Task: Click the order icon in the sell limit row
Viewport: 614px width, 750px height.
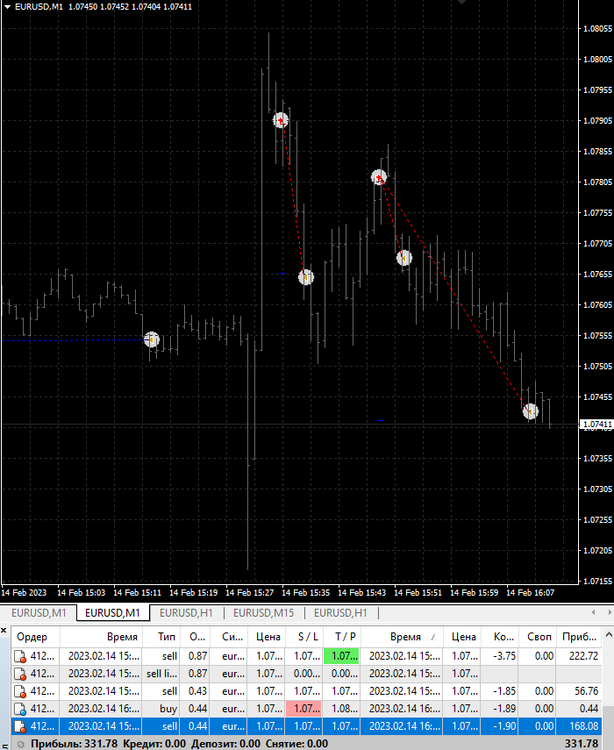Action: tap(20, 674)
